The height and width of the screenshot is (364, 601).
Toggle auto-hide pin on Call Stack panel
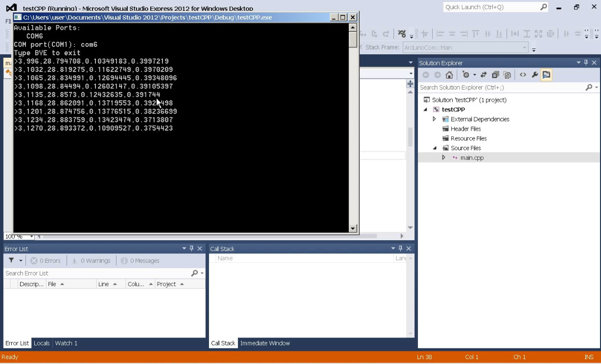400,249
